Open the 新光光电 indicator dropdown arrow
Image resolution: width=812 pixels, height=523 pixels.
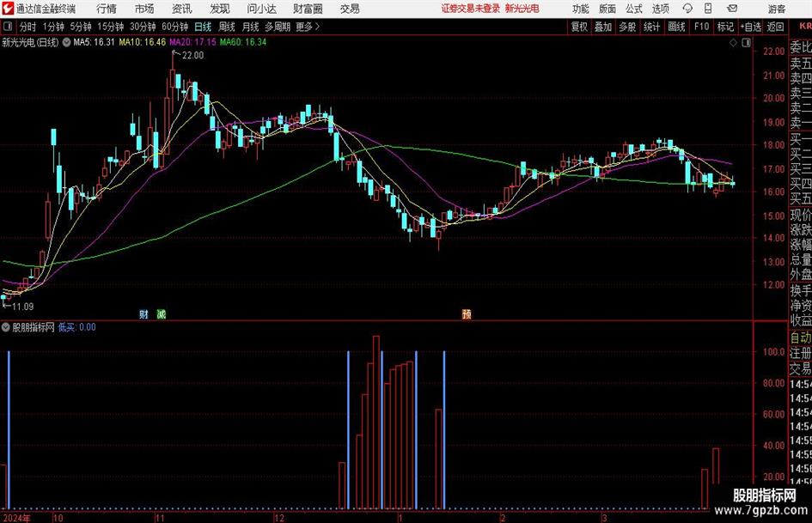pos(66,42)
